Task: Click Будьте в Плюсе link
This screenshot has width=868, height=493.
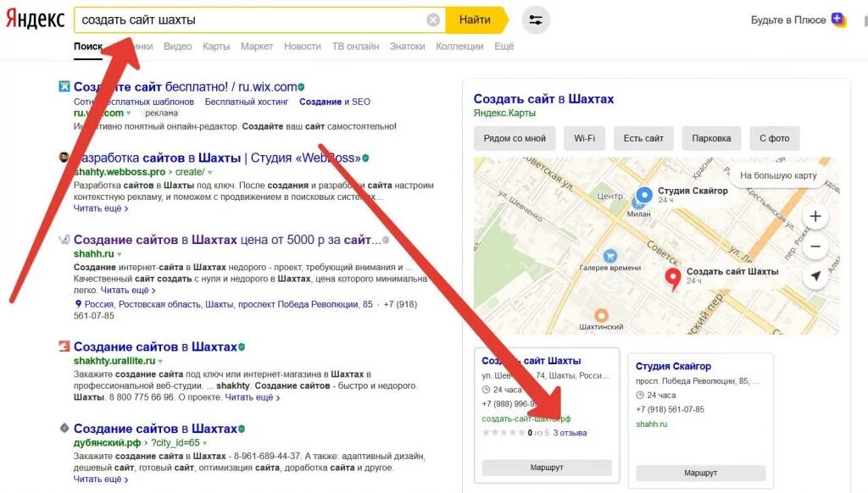Action: click(x=788, y=20)
